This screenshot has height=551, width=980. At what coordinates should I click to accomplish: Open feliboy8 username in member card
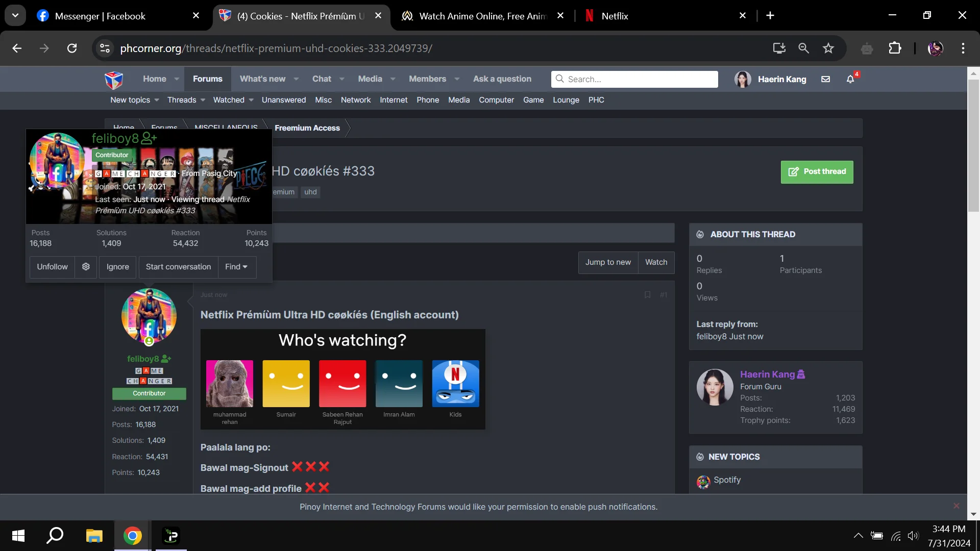(x=115, y=138)
